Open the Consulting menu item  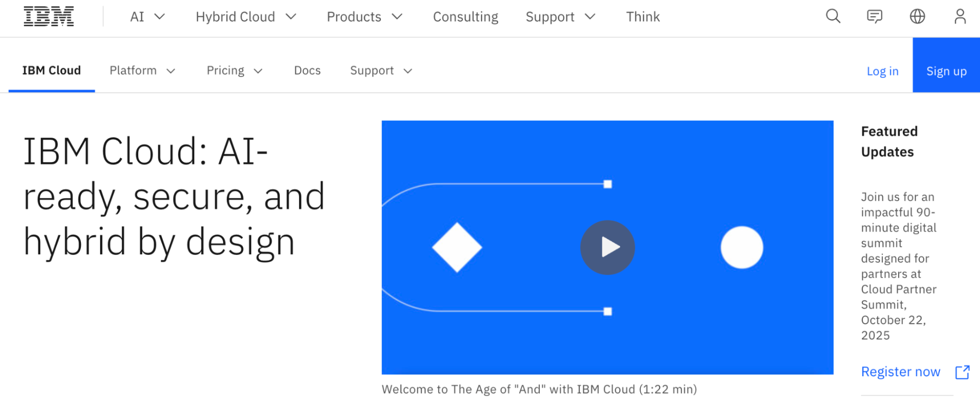pyautogui.click(x=465, y=17)
